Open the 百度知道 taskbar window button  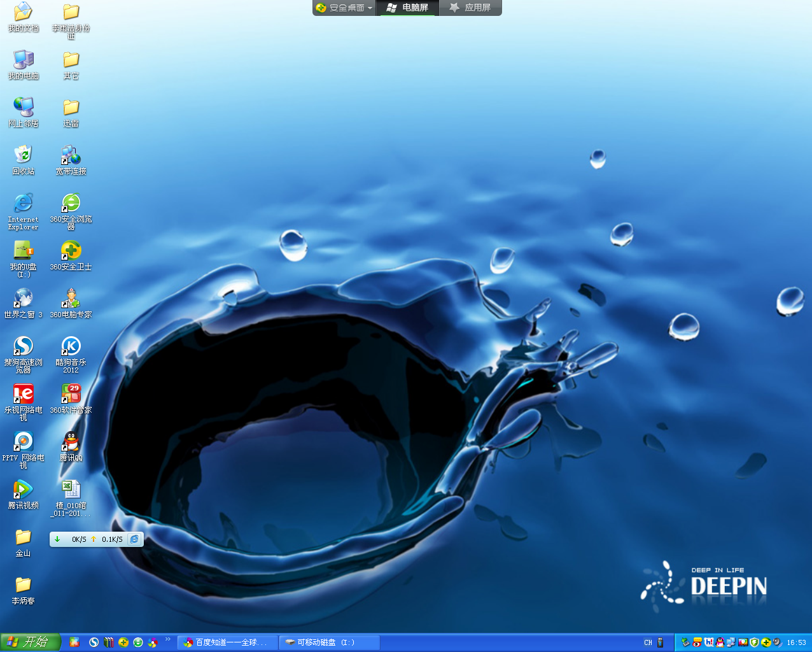[x=227, y=642]
